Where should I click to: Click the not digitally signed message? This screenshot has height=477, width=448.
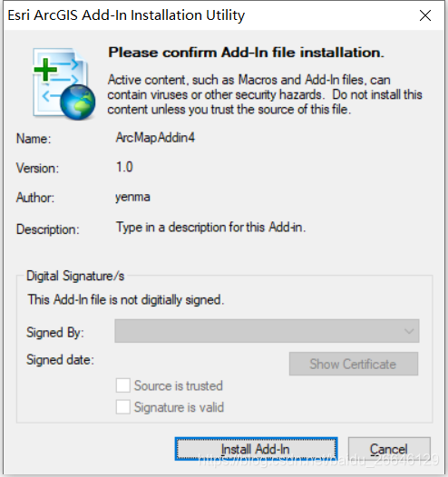coord(126,300)
